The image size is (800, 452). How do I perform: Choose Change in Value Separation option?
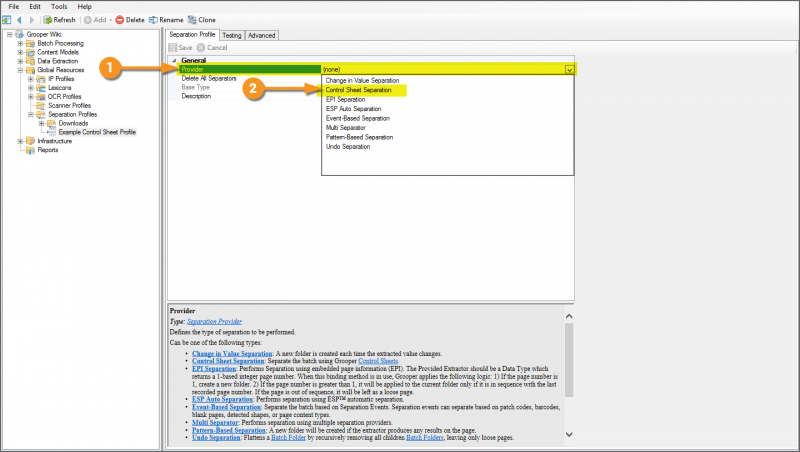(362, 81)
